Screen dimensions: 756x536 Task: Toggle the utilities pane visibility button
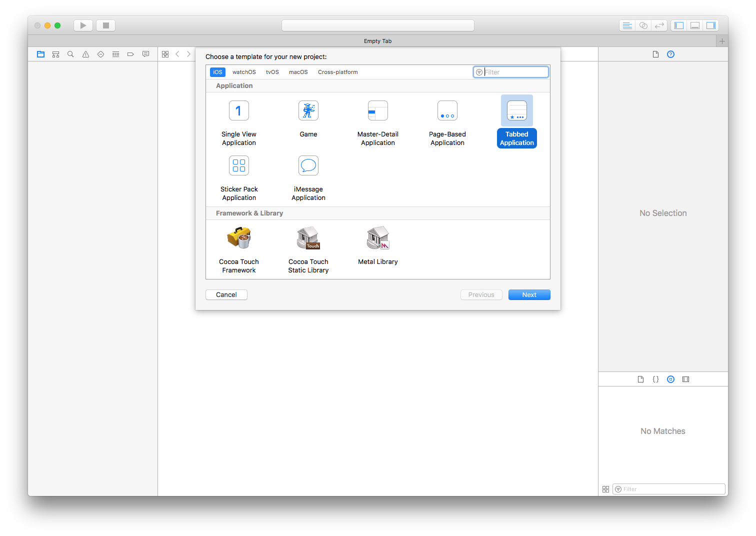710,25
